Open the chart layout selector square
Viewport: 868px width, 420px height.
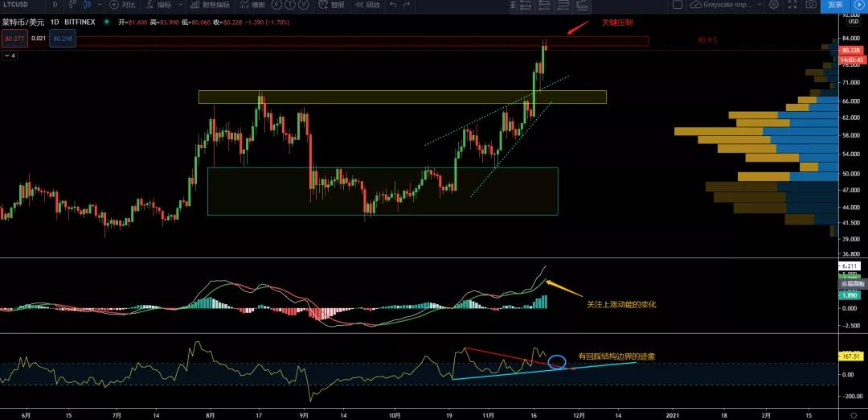tap(677, 5)
